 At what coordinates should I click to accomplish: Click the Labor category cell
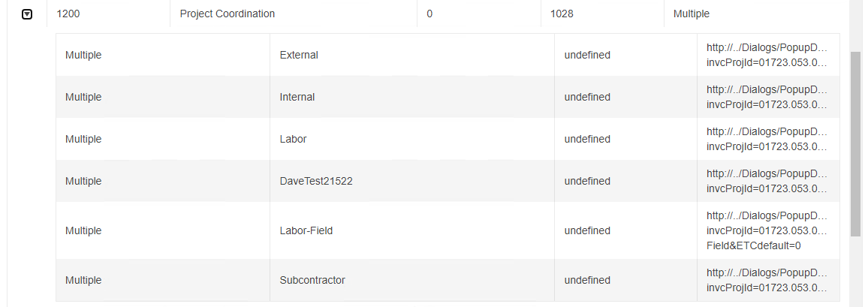[x=293, y=139]
